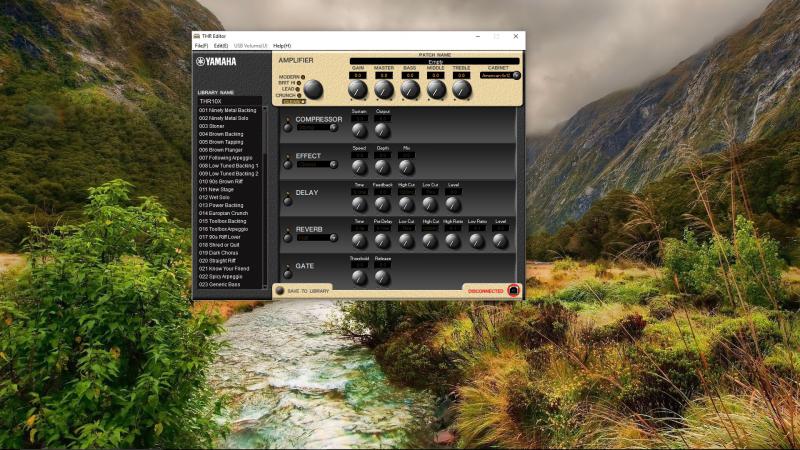Image resolution: width=800 pixels, height=450 pixels.
Task: Click the red connection status icon
Action: (x=513, y=290)
